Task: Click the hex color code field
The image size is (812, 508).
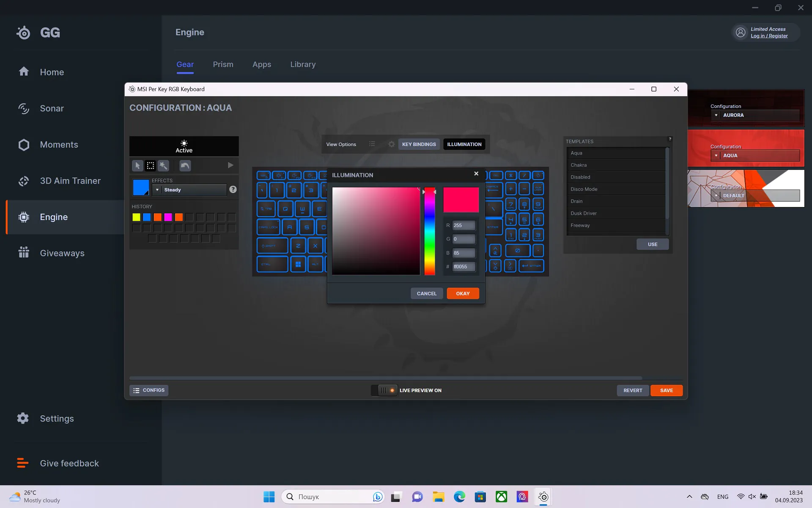Action: (464, 267)
